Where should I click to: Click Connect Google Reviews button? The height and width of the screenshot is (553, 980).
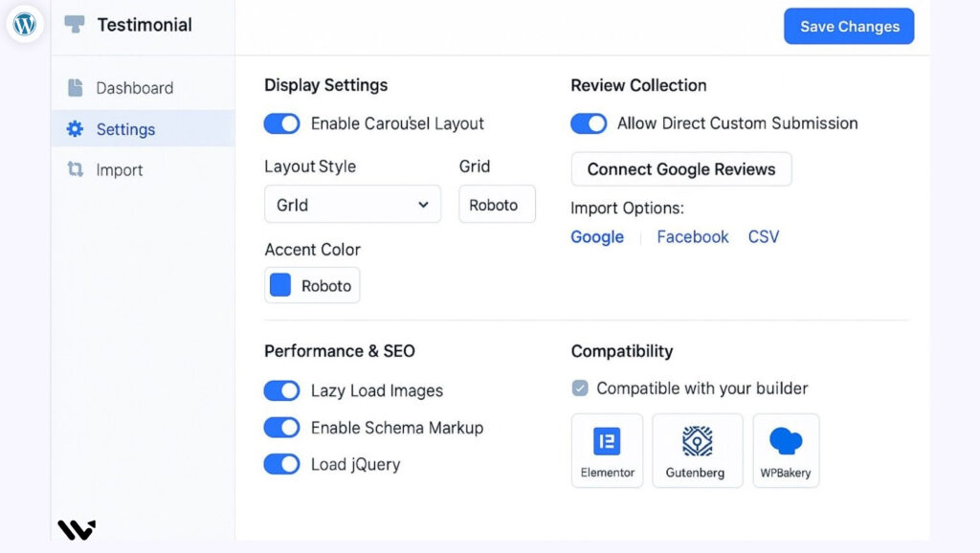tap(680, 169)
